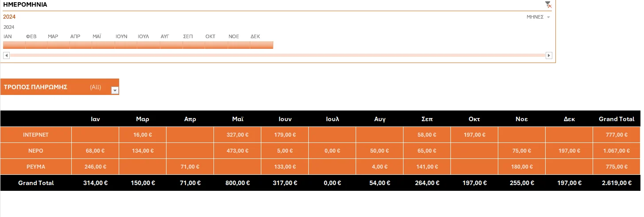Click the 0,00 € cell in ΝΕΡΟ row
The image size is (644, 217).
pyautogui.click(x=332, y=151)
